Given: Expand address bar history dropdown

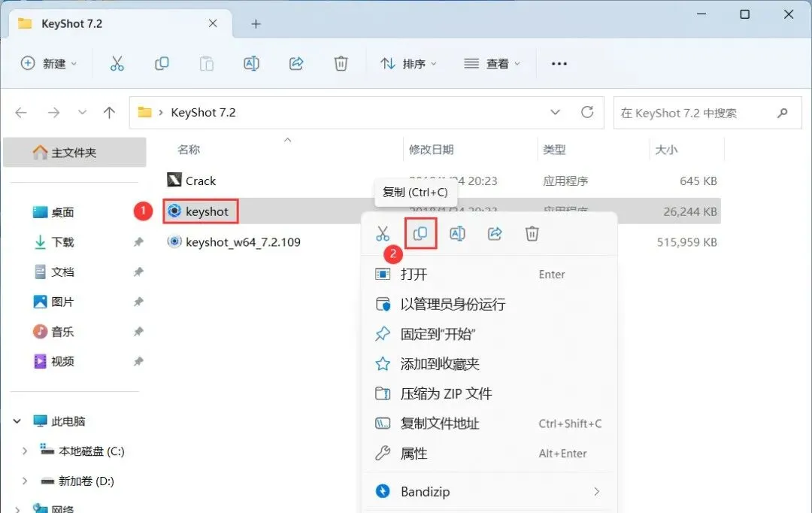Looking at the screenshot, I should click(555, 112).
